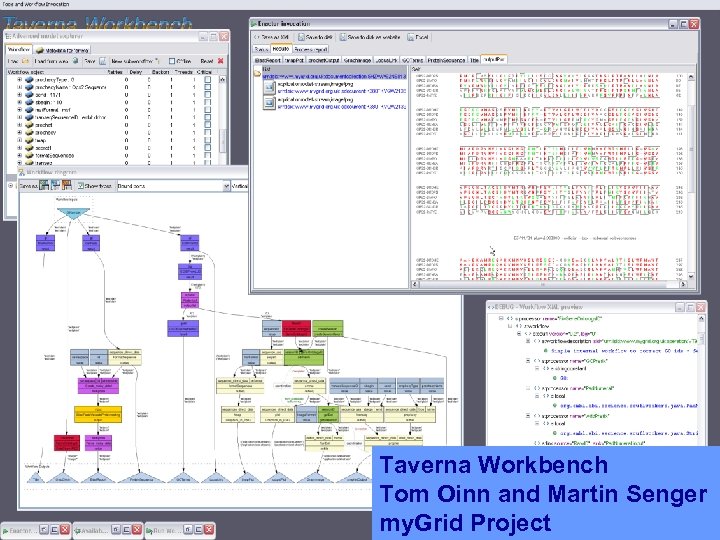
Task: Toggle Critical checkbox for prophecy row
Action: (208, 133)
